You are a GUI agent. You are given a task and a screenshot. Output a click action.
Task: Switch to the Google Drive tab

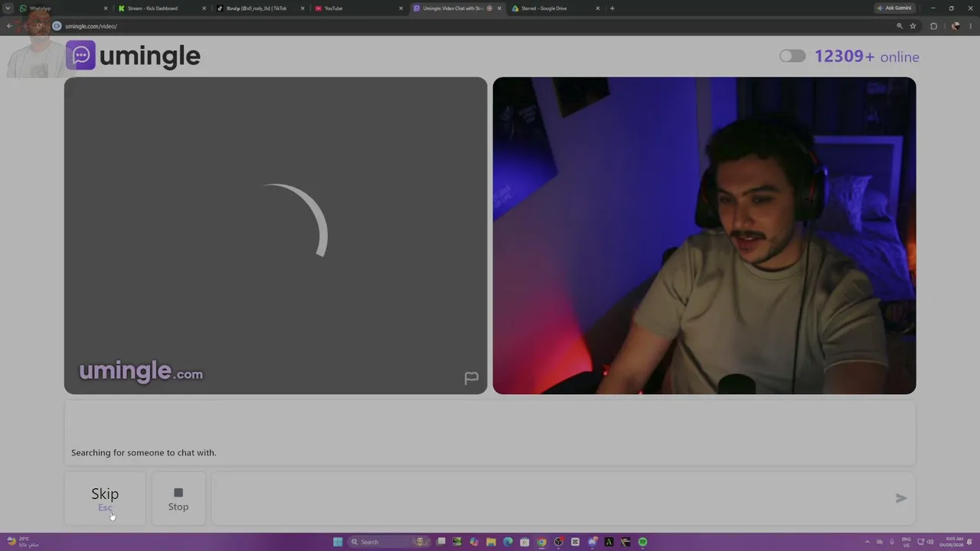553,8
